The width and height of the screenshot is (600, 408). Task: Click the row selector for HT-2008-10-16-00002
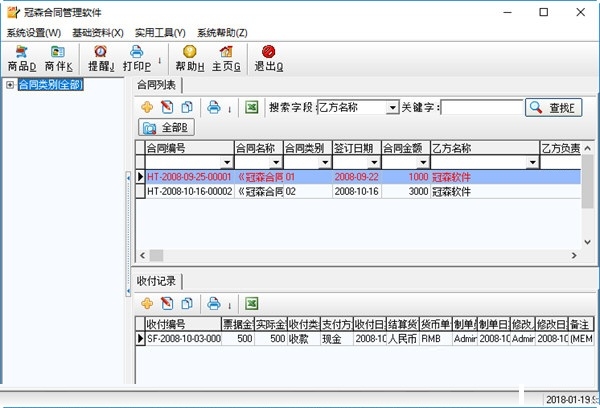pyautogui.click(x=140, y=191)
